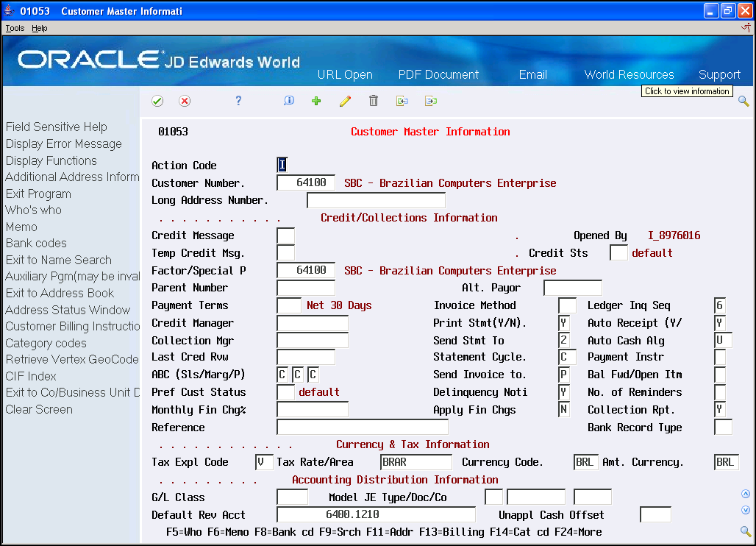
Task: Click the green plus add icon
Action: (x=316, y=101)
